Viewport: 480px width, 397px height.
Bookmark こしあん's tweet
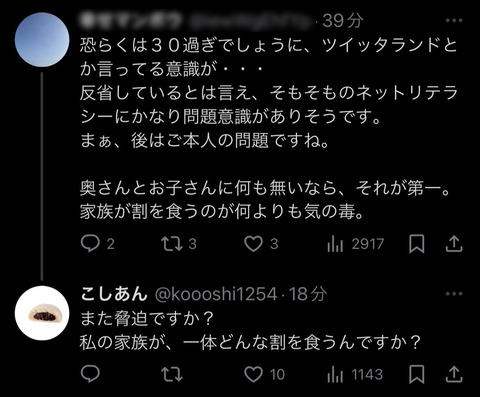tap(417, 374)
